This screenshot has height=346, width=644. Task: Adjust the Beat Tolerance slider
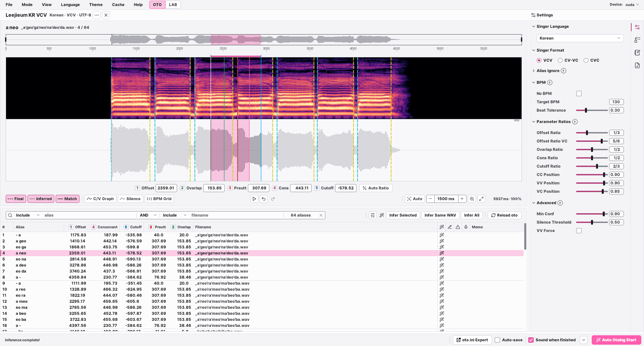(x=592, y=110)
